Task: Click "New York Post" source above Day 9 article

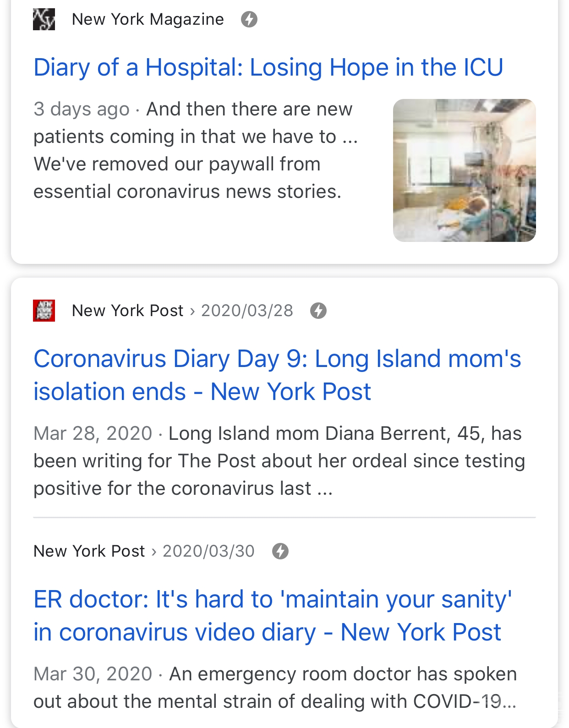Action: pyautogui.click(x=127, y=311)
